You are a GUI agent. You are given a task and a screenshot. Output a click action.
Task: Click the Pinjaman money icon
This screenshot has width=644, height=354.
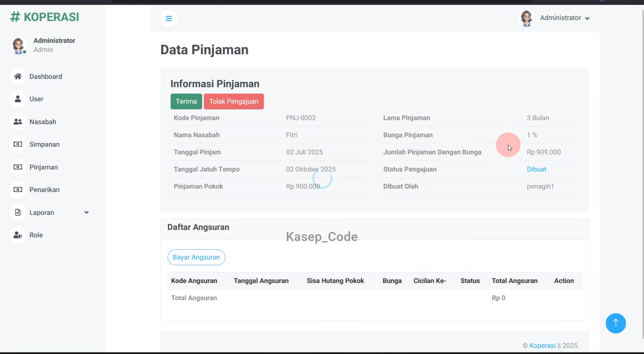18,167
